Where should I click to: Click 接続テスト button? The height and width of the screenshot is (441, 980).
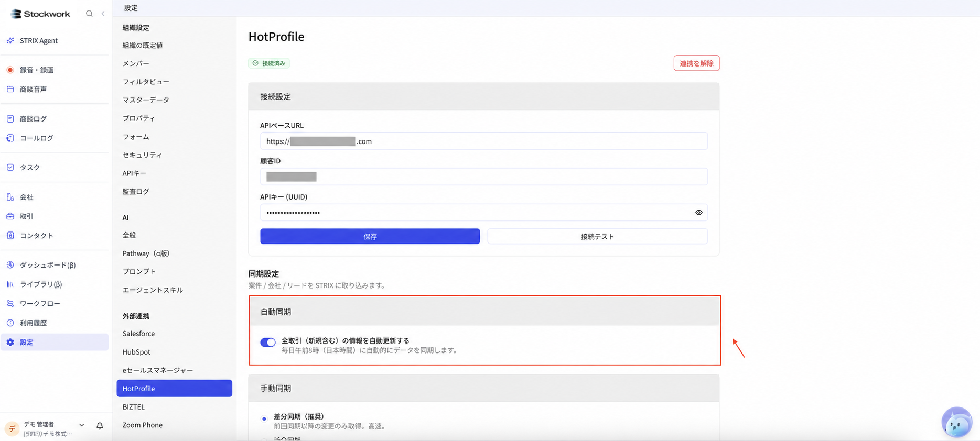tap(597, 236)
